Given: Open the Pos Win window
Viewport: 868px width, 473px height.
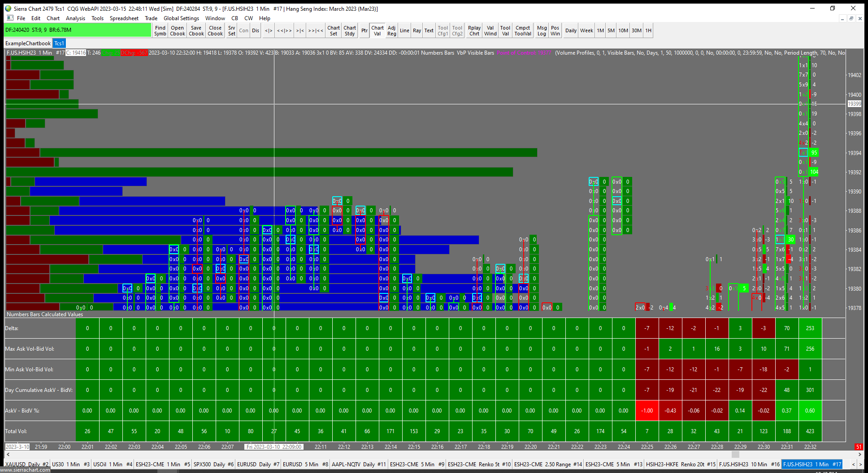Looking at the screenshot, I should [x=555, y=30].
